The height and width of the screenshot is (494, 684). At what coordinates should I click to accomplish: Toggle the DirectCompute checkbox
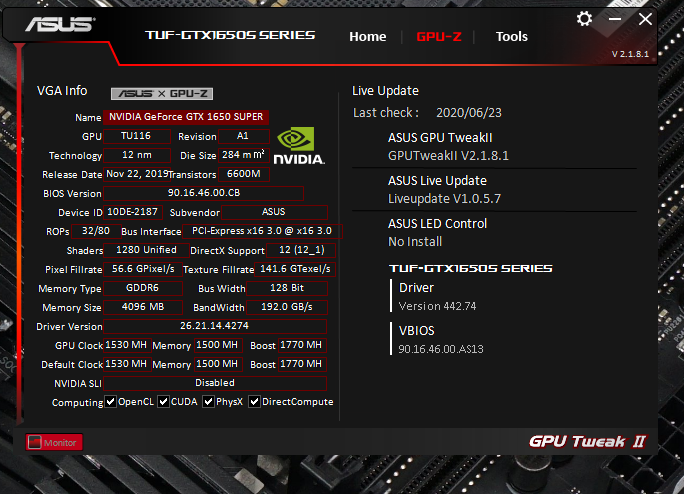[254, 401]
